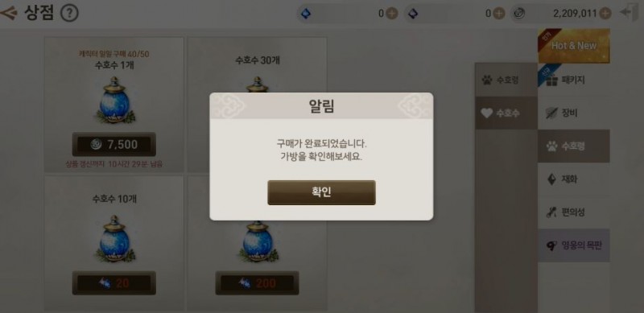Buy 수호수 10개 for 20 gems
644x313 pixels.
pyautogui.click(x=114, y=283)
